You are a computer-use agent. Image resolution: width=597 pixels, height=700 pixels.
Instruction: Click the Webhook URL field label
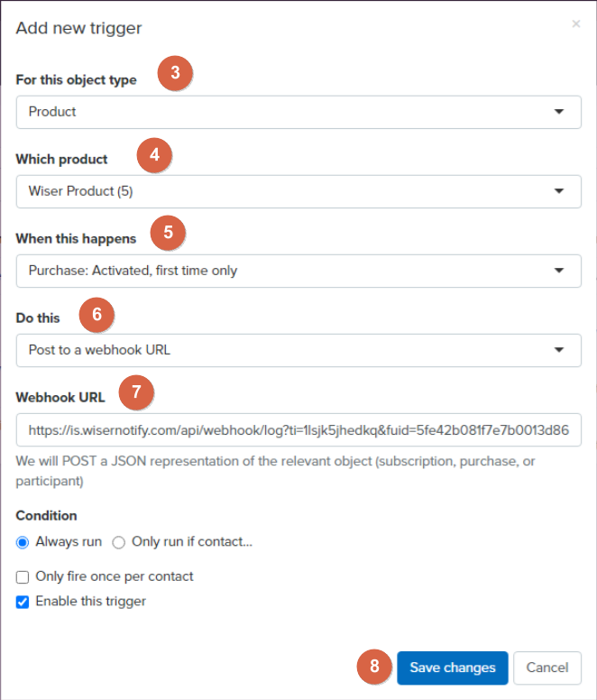pyautogui.click(x=60, y=397)
